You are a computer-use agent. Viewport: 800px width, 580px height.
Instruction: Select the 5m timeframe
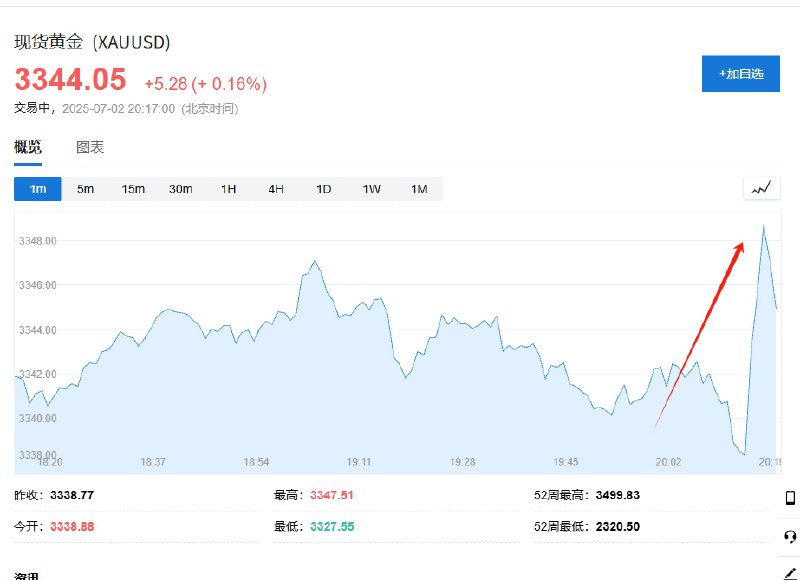[85, 189]
